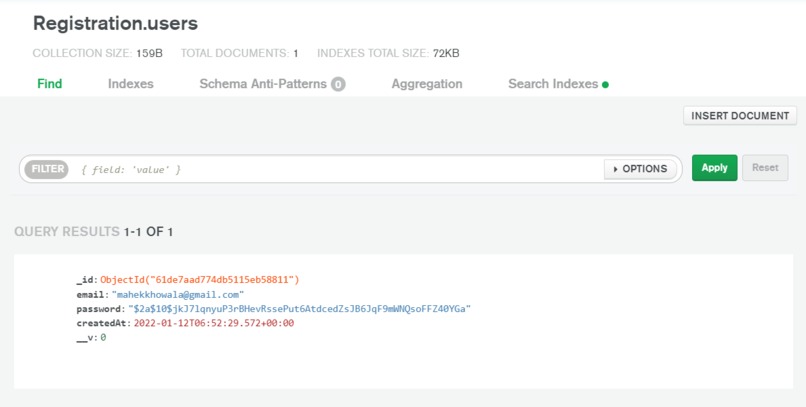Reset the filter query

click(765, 168)
